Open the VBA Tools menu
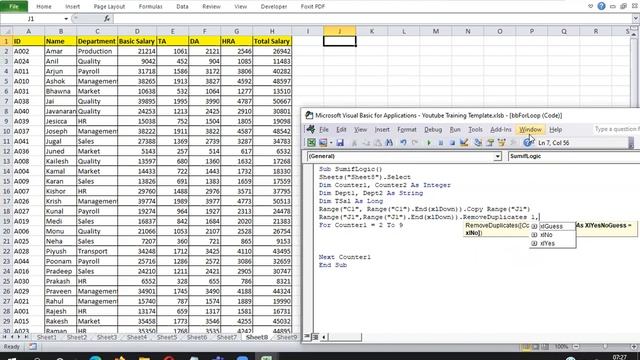640x360 pixels. point(476,129)
